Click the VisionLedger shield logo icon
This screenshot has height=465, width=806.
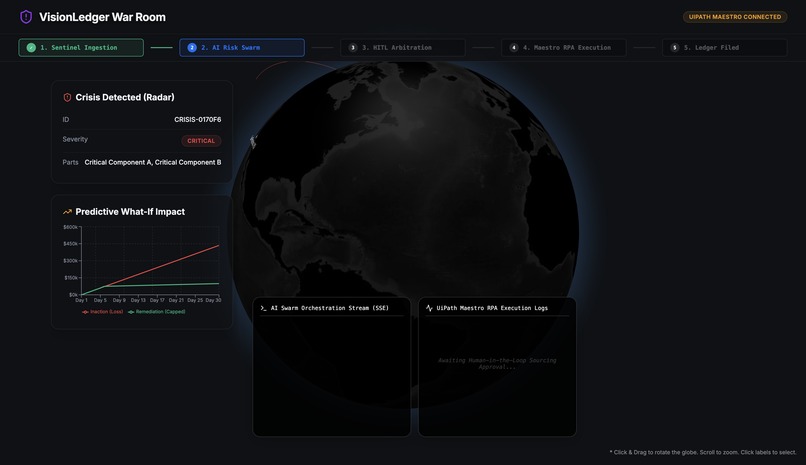pos(26,17)
